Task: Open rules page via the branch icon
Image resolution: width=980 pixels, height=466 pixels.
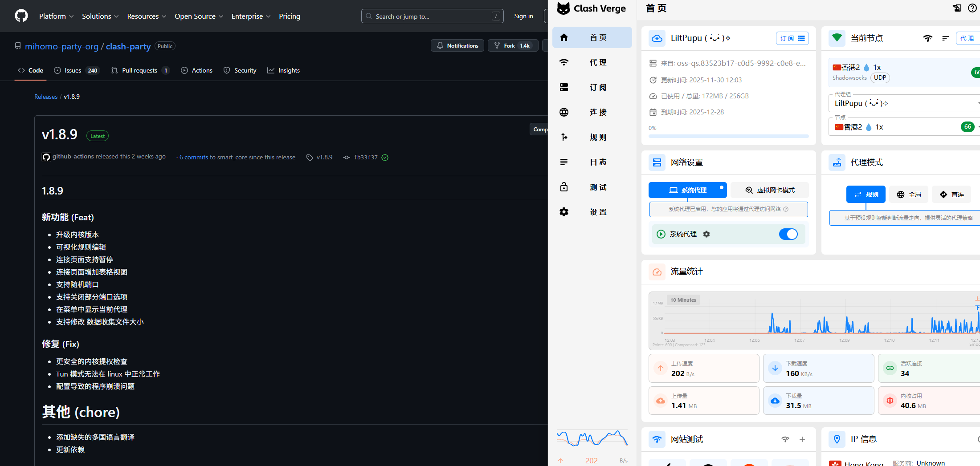Action: click(x=564, y=137)
